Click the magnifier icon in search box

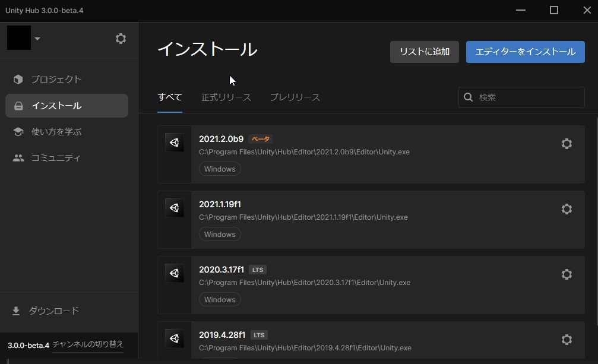point(469,97)
